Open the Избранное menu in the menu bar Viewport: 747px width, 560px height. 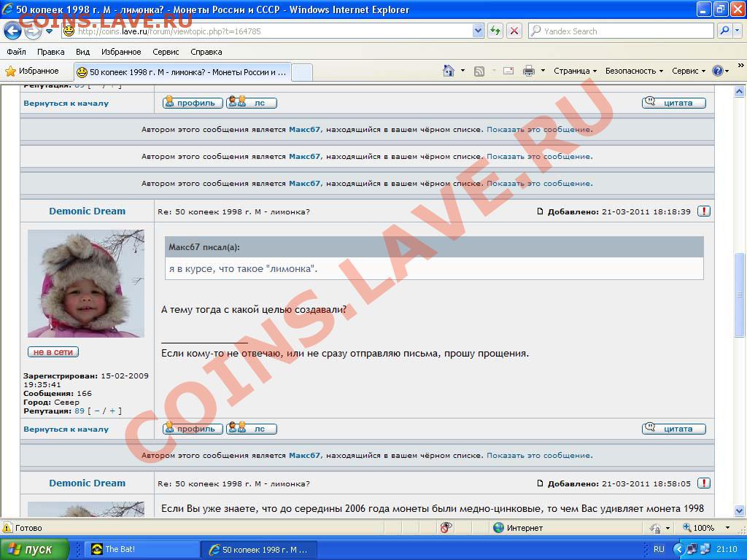(121, 52)
